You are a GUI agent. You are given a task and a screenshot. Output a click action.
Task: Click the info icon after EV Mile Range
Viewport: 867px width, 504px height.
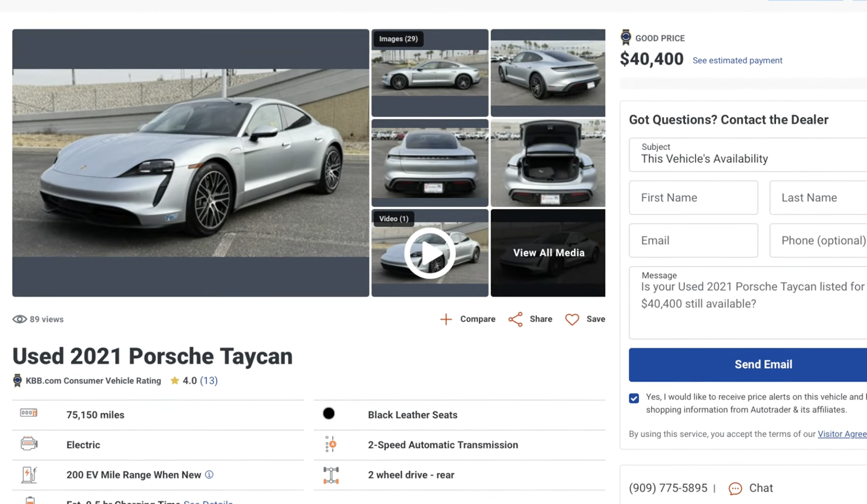pos(209,475)
